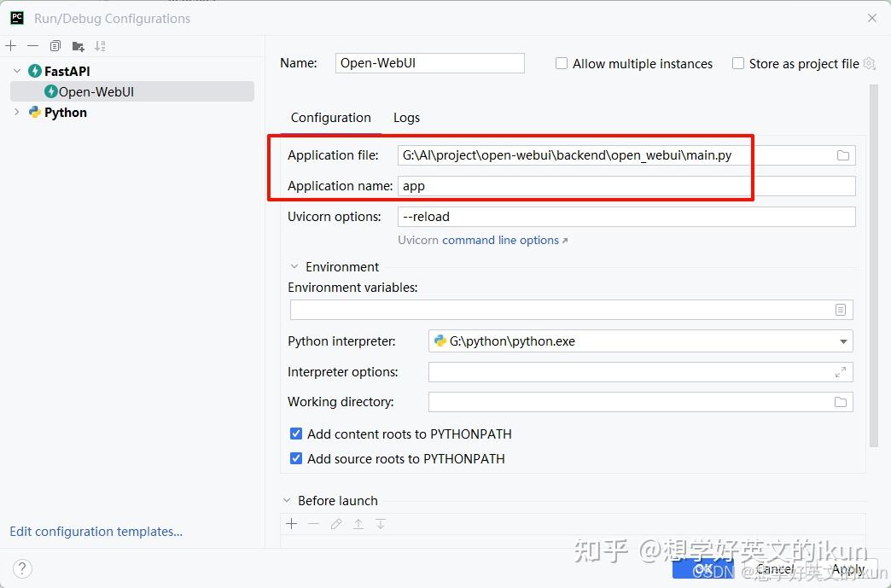Open the Python interpreter dropdown

coord(843,341)
